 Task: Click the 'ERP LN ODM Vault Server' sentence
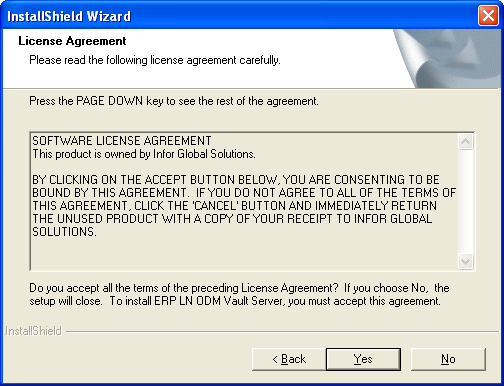(x=275, y=301)
